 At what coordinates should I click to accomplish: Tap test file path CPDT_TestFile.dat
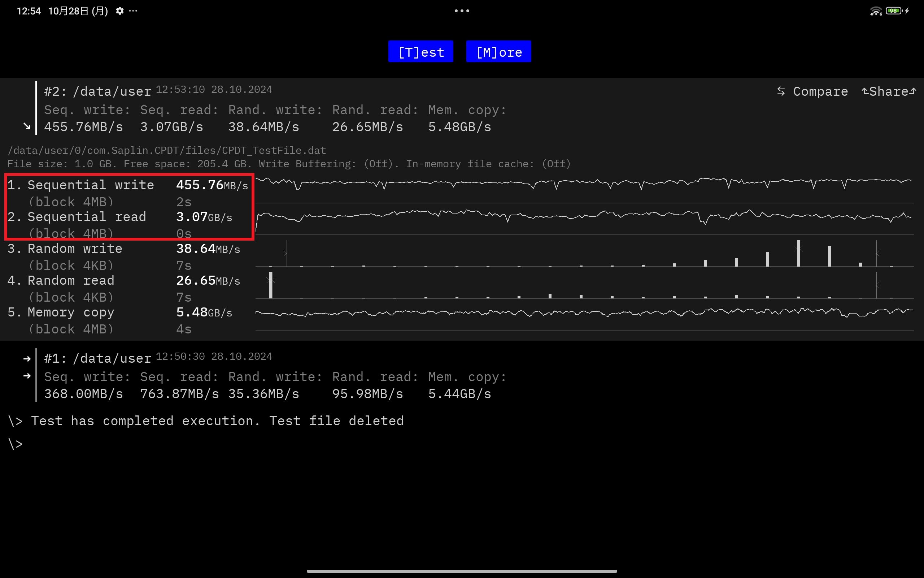pos(166,150)
